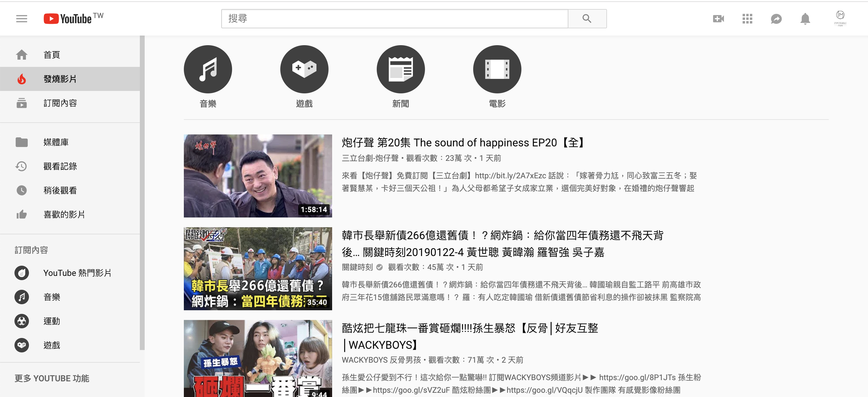
Task: Click the 更多 YOUTUBE 功能 heading
Action: 52,379
